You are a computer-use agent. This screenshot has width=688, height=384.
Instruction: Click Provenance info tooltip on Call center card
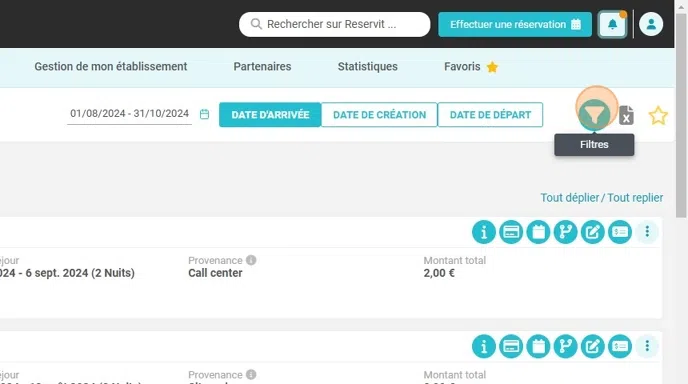pyautogui.click(x=251, y=260)
